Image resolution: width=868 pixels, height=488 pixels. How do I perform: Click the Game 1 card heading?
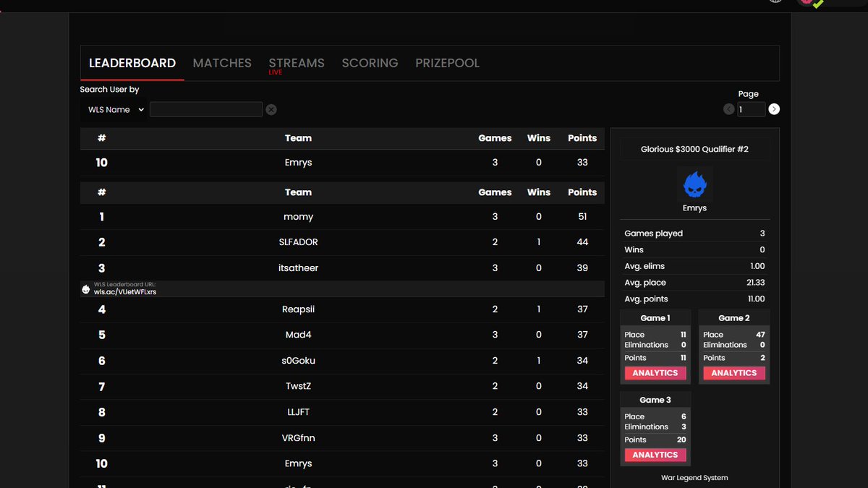(655, 318)
